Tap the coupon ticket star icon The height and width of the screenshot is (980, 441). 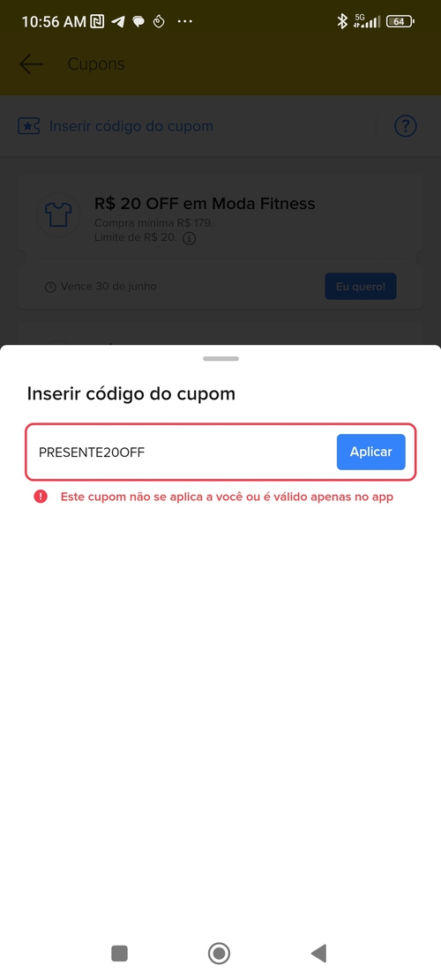point(29,126)
